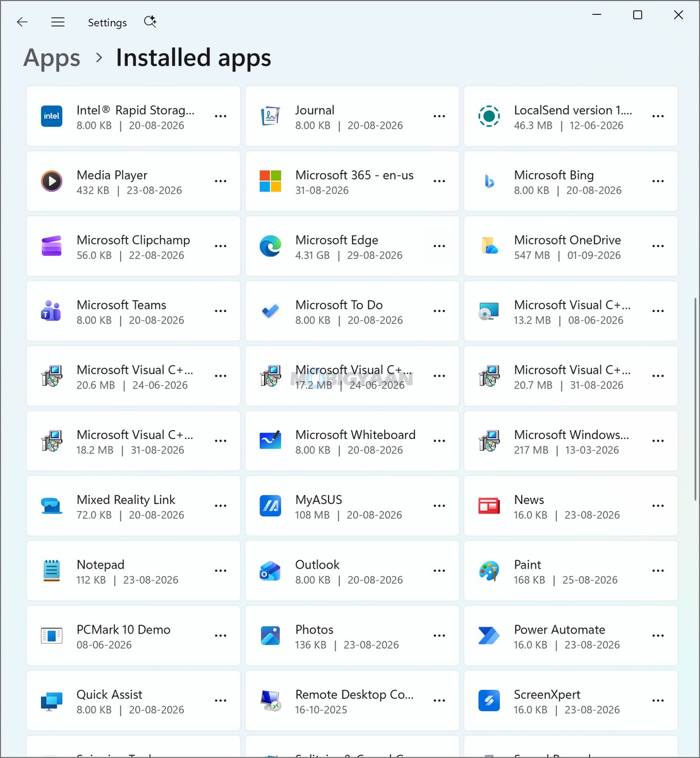Open more options for Power Automate
Viewport: 700px width, 758px height.
pyautogui.click(x=658, y=636)
